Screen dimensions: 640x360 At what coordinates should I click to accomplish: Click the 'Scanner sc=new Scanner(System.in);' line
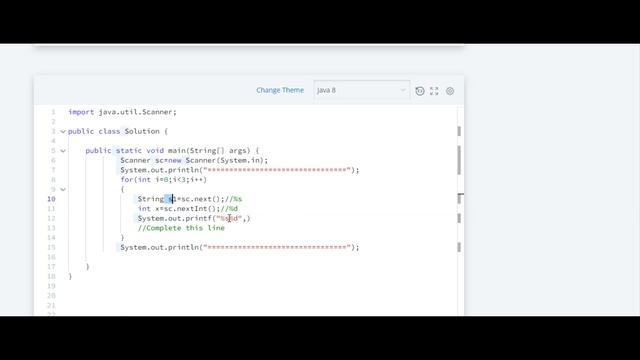194,160
